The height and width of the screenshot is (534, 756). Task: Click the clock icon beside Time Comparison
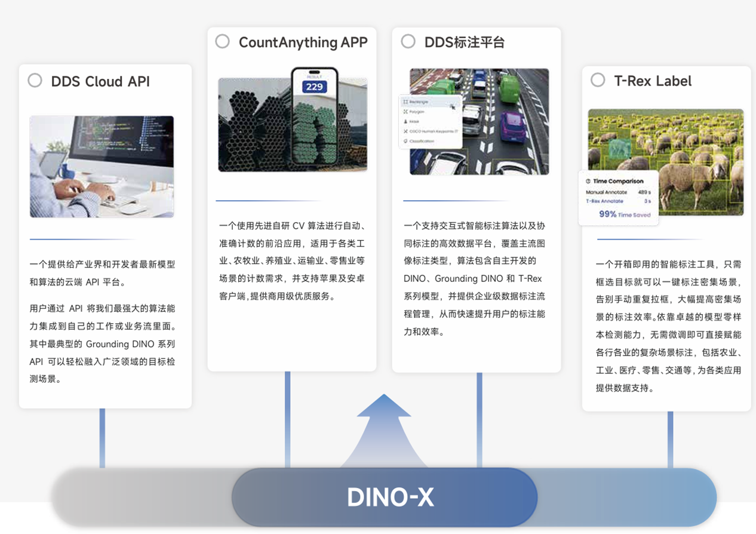(x=588, y=181)
